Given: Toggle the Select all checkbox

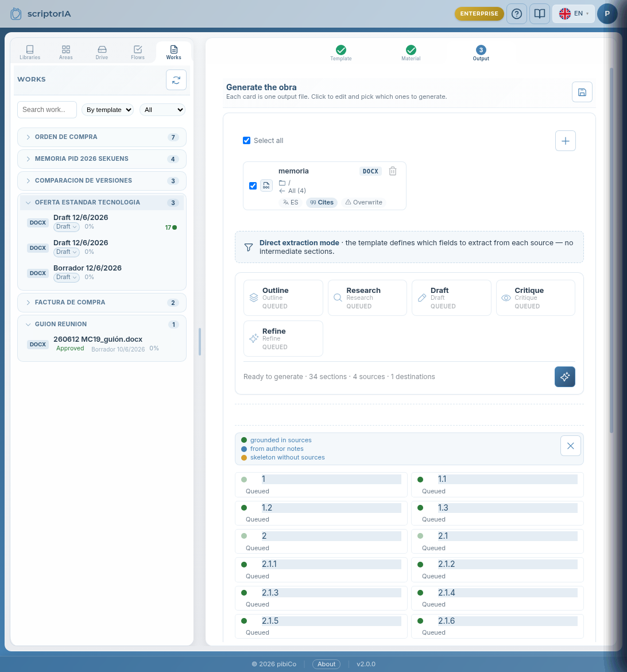Looking at the screenshot, I should coord(246,141).
